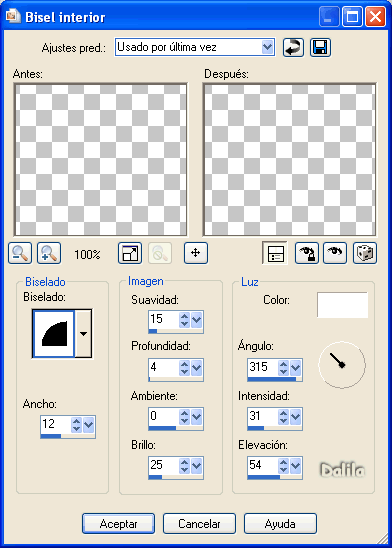Image resolution: width=392 pixels, height=548 pixels.
Task: Open the Suavidad value slider dropdown
Action: pos(197,319)
